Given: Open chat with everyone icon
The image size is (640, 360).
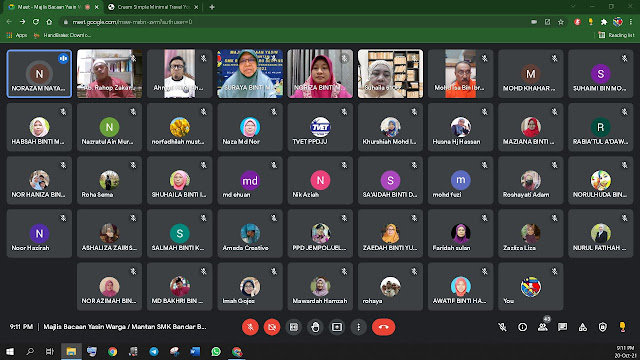Looking at the screenshot, I should (x=562, y=327).
